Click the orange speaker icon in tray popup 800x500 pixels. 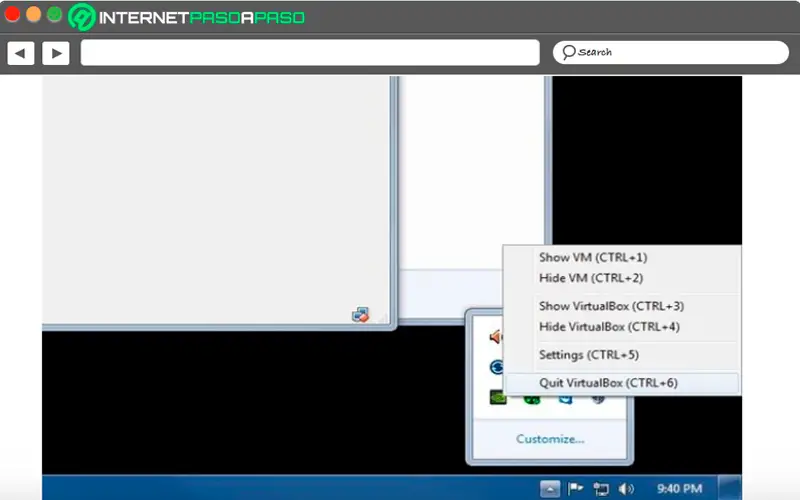coord(495,337)
